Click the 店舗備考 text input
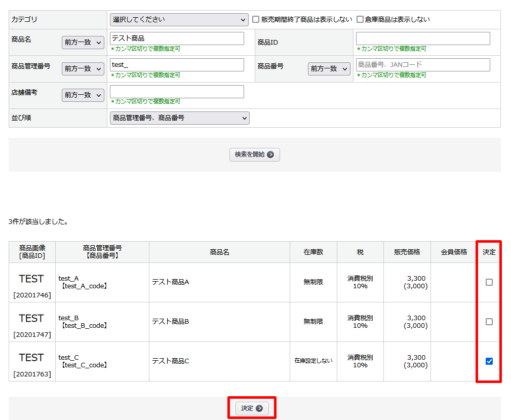The width and height of the screenshot is (511, 420). pyautogui.click(x=177, y=92)
